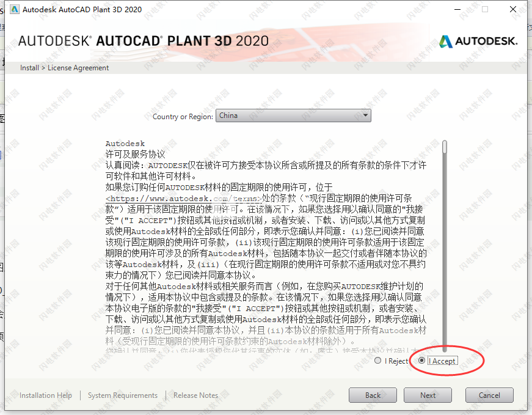Open the Installation Help link
Screen dimensions: 532x415
[x=45, y=395]
